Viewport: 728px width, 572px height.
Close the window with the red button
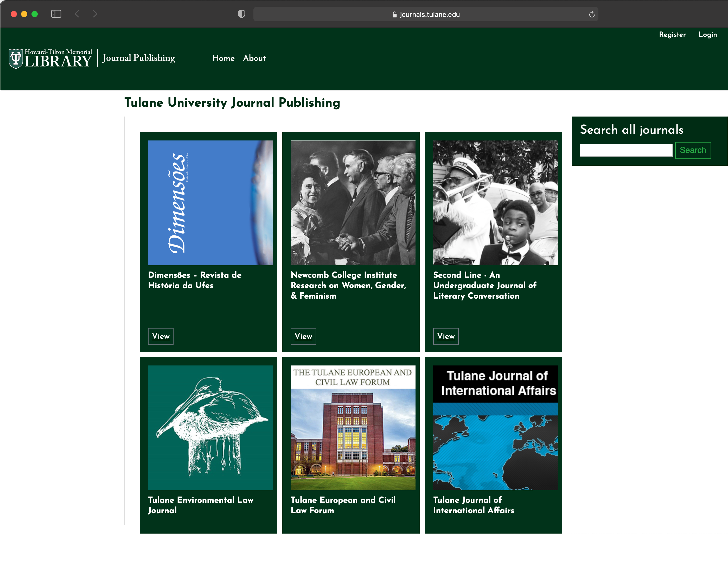(14, 14)
